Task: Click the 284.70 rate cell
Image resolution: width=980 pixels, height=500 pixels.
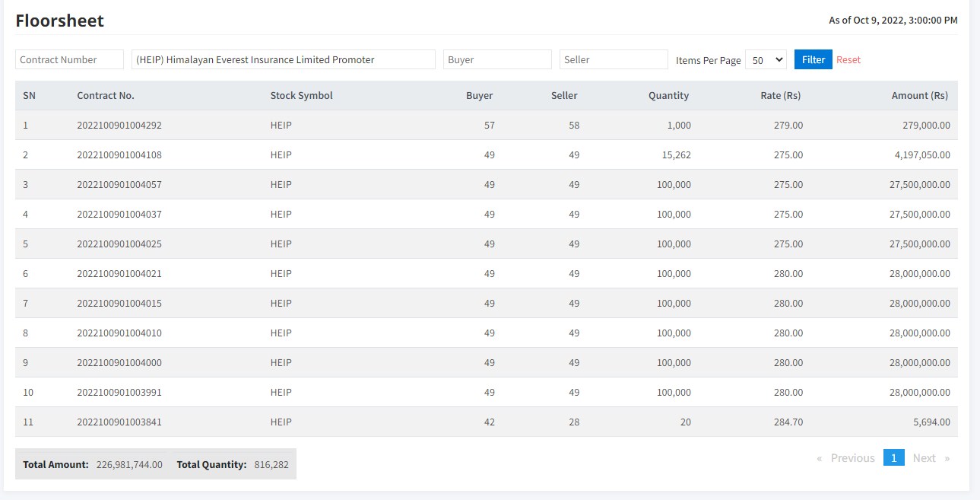Action: (788, 422)
